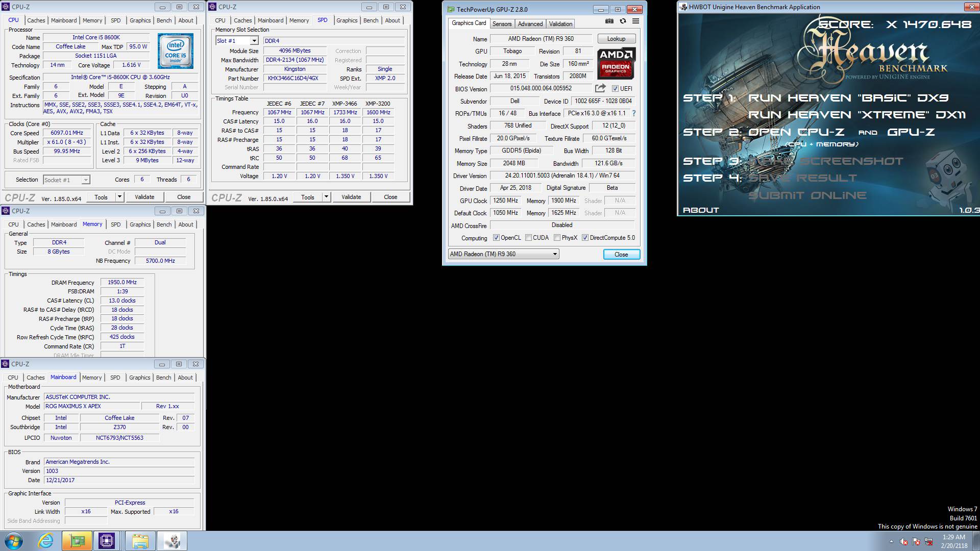Toggle the UEFI checkbox in GPU-Z
Image resolution: width=980 pixels, height=551 pixels.
(615, 88)
